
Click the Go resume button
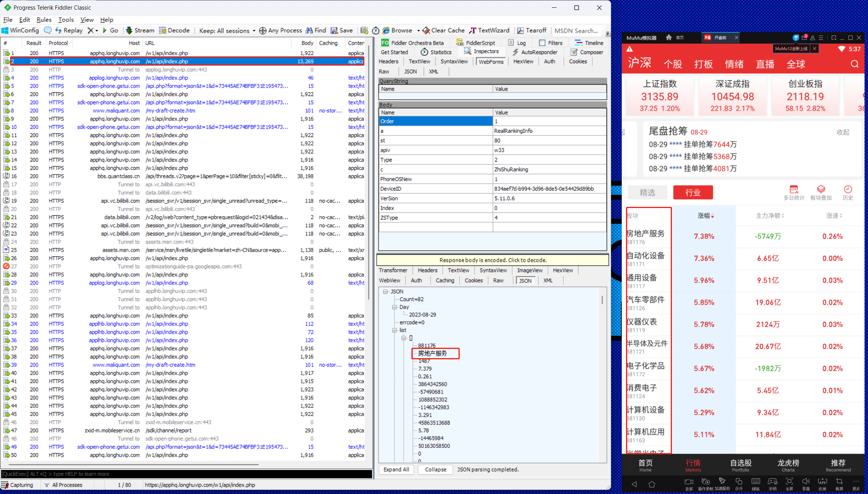point(110,30)
